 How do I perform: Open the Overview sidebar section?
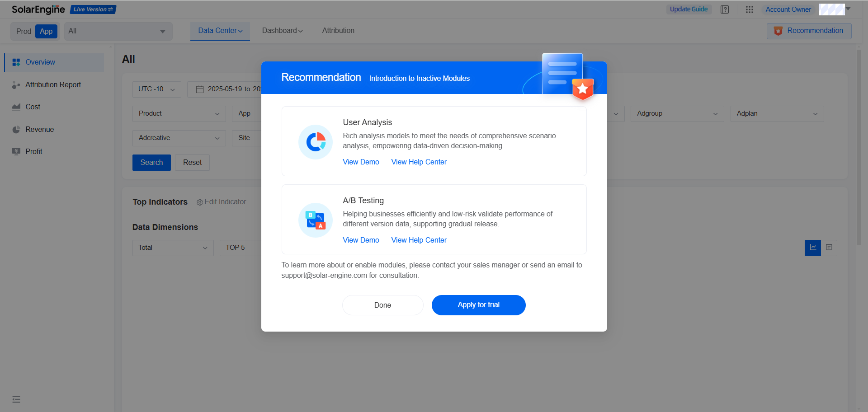click(x=40, y=62)
